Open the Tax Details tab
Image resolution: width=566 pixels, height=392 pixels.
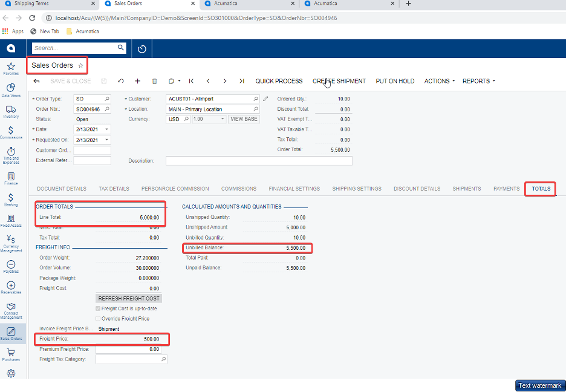tap(114, 189)
